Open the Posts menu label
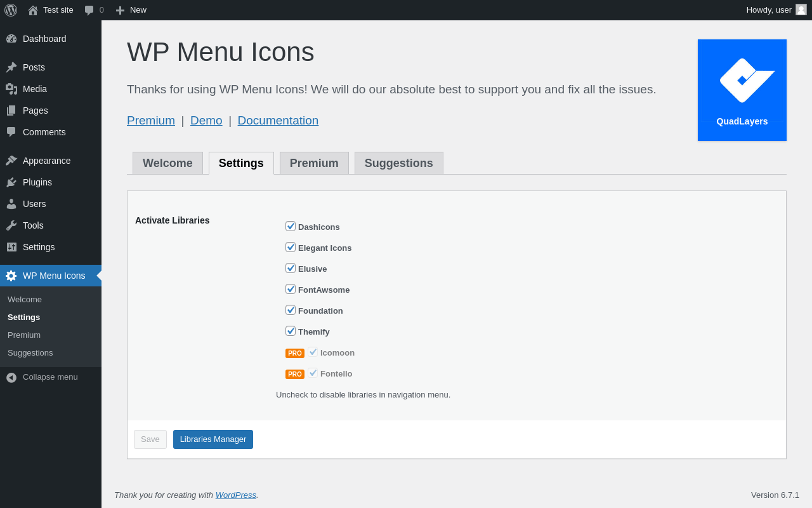812x508 pixels. (x=34, y=67)
